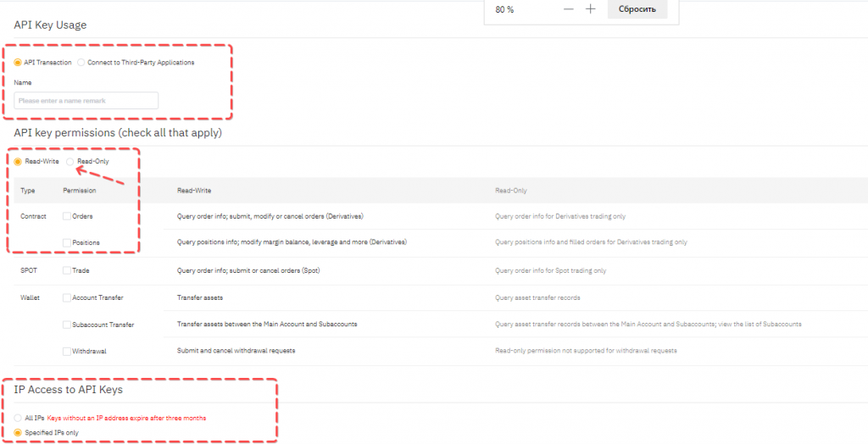Click 'Query asset transfer records' text
Screen dimensions: 868x444
coord(537,298)
